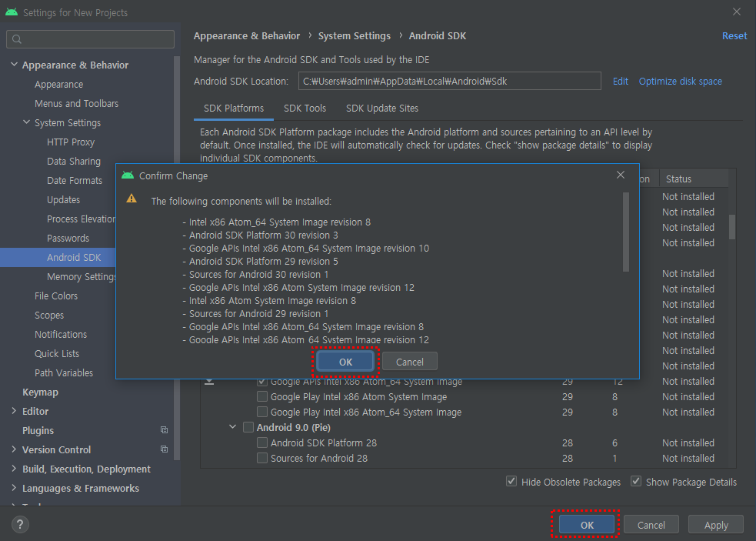Open File Colors settings

56,296
